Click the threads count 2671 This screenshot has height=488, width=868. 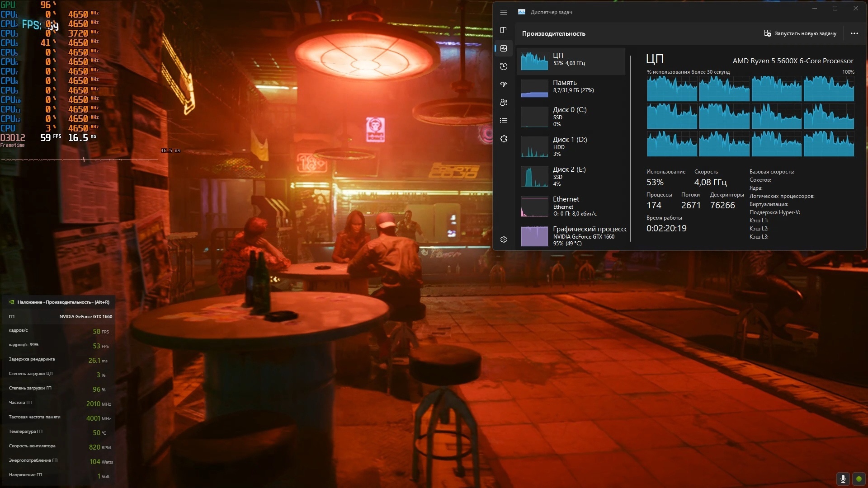click(691, 205)
